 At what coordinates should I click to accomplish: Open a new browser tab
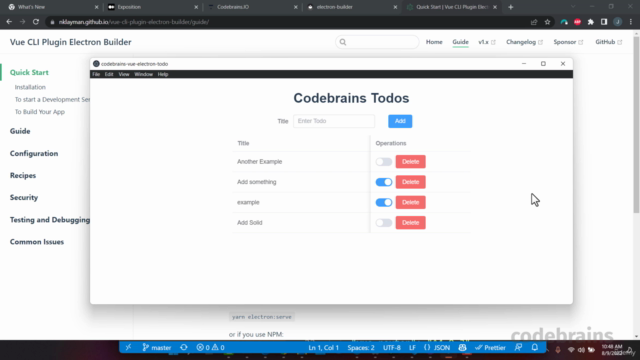click(511, 7)
